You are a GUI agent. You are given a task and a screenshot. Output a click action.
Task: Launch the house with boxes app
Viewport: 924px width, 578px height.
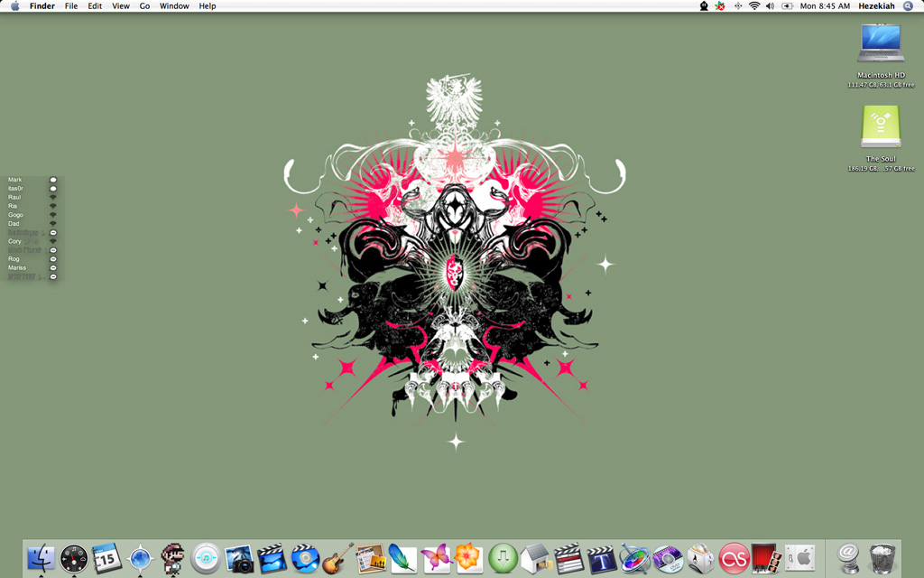[536, 558]
